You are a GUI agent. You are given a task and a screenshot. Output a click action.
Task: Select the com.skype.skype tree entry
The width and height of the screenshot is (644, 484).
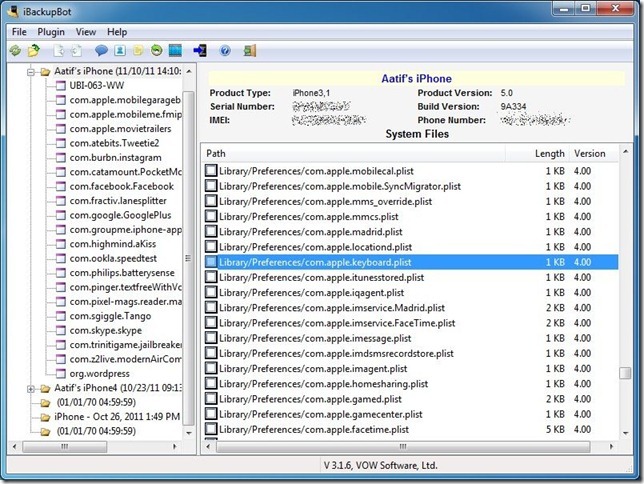click(105, 330)
